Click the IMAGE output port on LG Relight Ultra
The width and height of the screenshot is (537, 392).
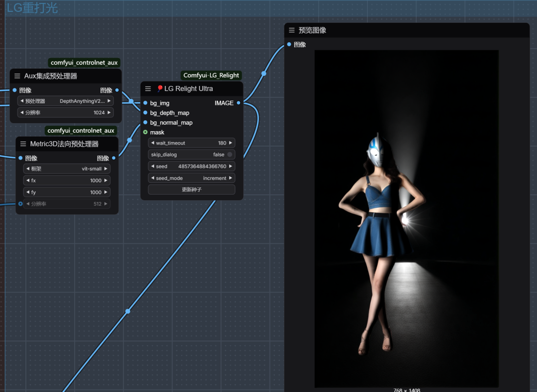(238, 103)
